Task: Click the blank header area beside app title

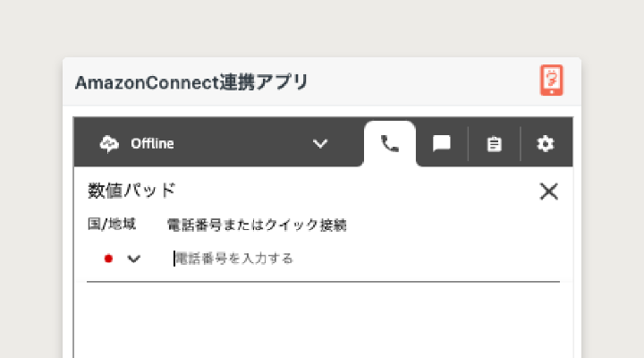Action: point(420,82)
